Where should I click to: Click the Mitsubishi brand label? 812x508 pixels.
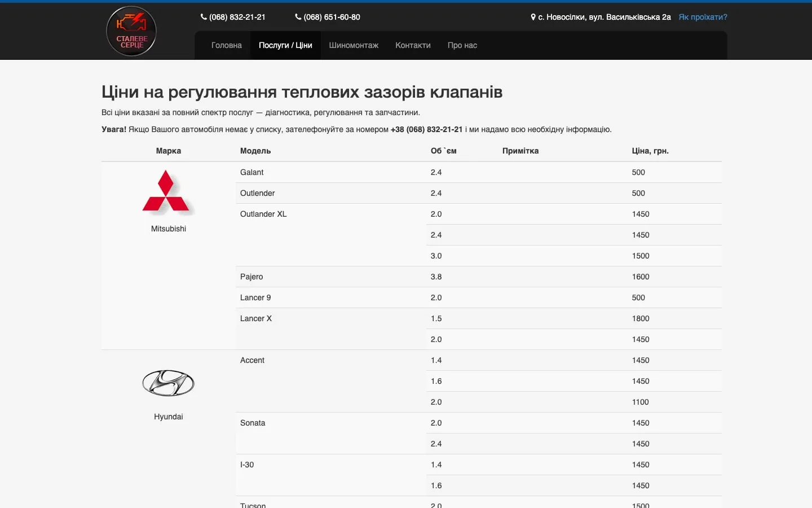[169, 229]
